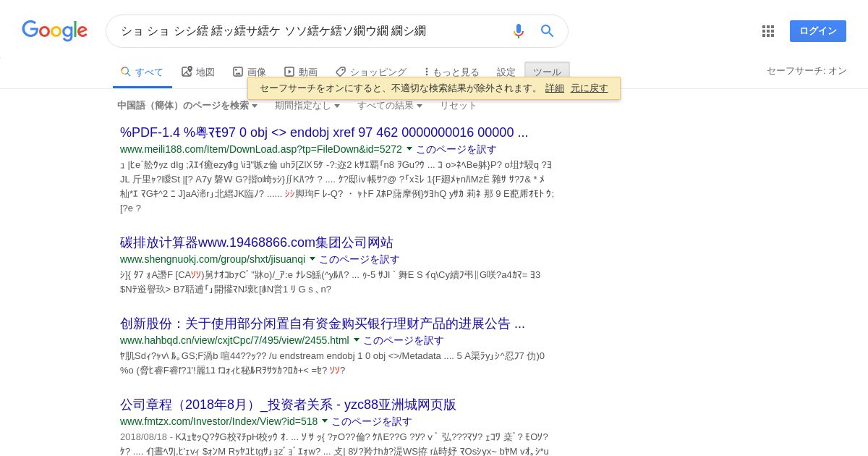Click the map icon on 地図 tab
The height and width of the screenshot is (456, 868).
pyautogui.click(x=187, y=72)
